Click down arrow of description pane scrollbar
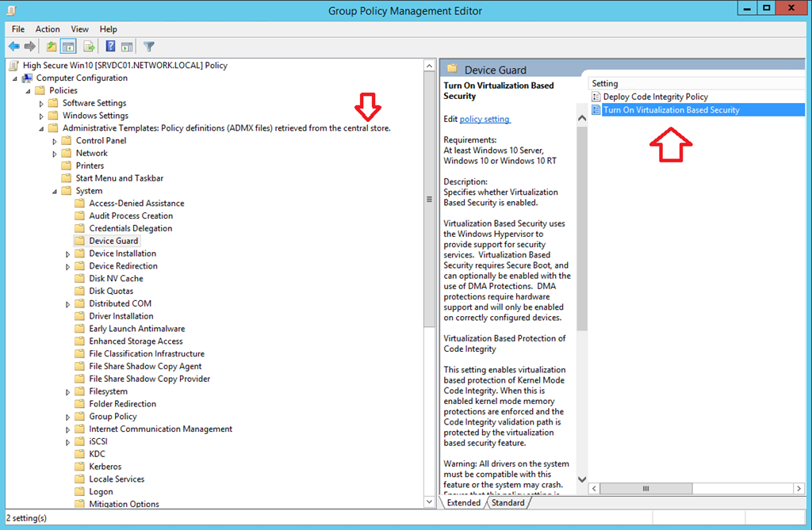 point(581,479)
